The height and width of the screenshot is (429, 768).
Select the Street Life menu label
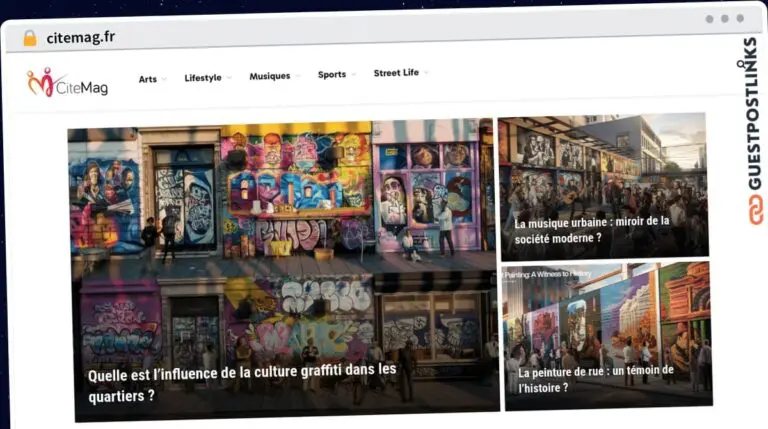click(x=396, y=73)
